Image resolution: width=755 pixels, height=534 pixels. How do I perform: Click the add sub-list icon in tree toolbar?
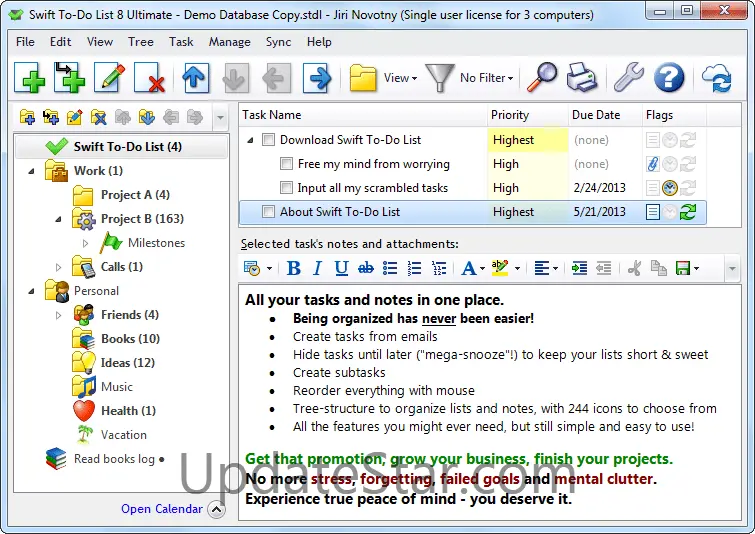pyautogui.click(x=51, y=117)
